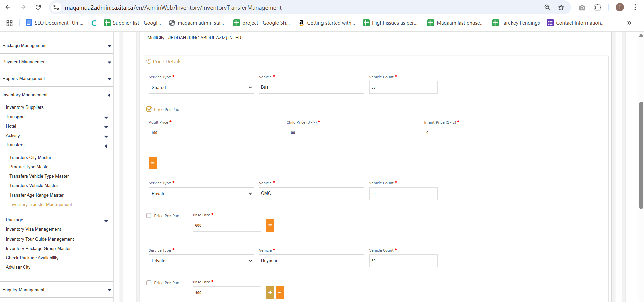Open Inventory Visa Management

click(x=33, y=229)
